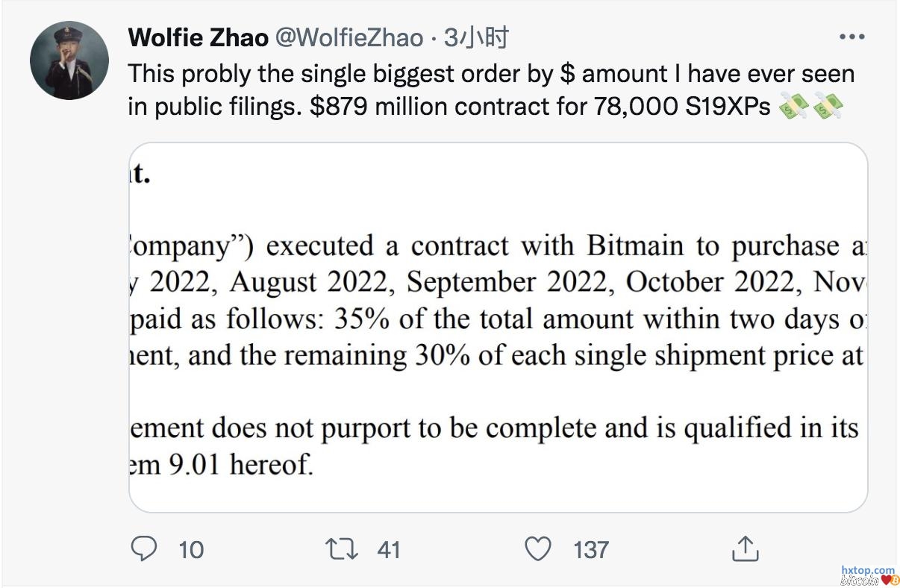Click the reply speech bubble icon

(x=143, y=549)
